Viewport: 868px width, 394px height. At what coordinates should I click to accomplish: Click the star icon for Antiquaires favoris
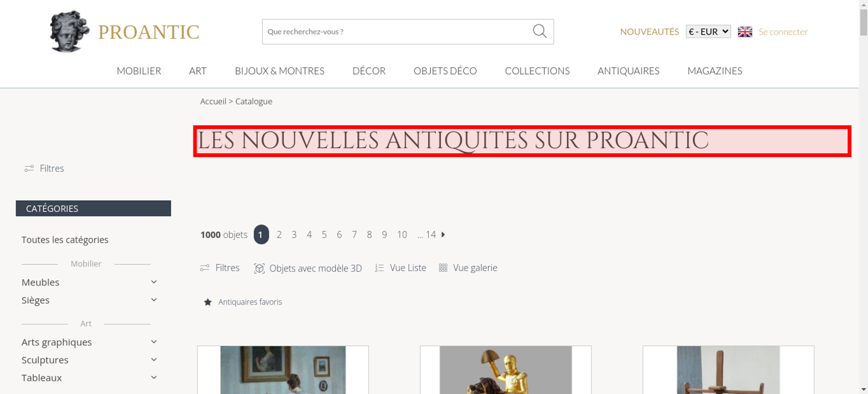tap(208, 302)
